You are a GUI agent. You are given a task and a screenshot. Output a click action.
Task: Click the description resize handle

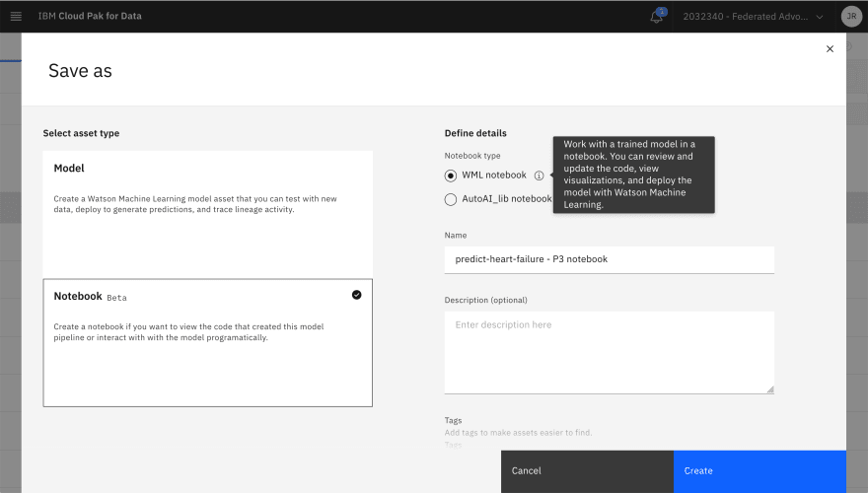[x=770, y=389]
